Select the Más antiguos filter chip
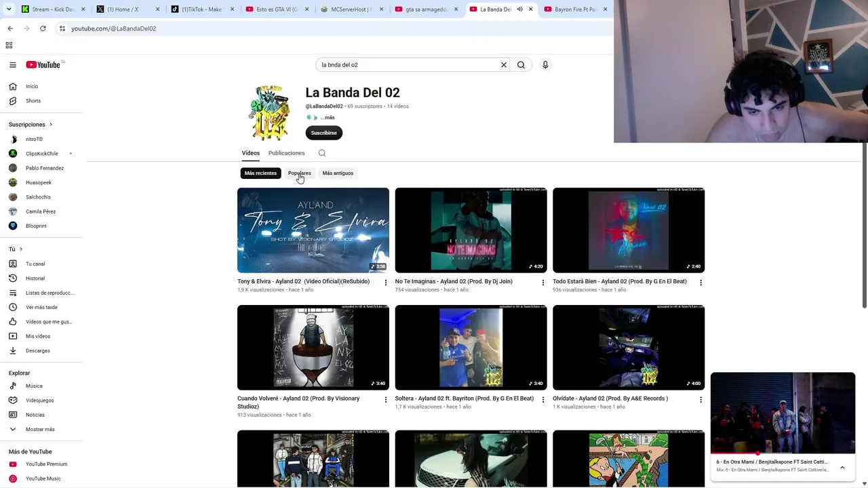The width and height of the screenshot is (868, 488). [x=338, y=174]
